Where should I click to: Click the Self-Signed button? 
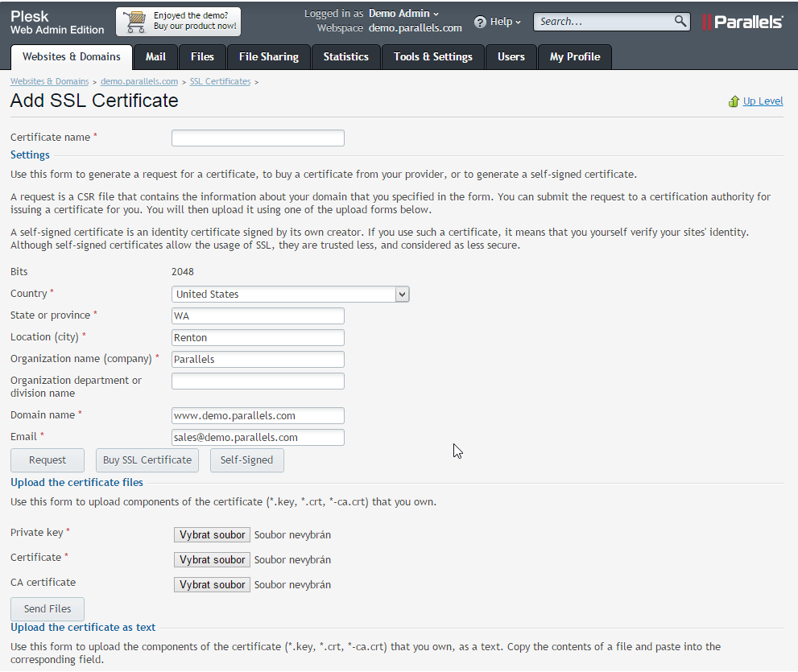click(246, 460)
